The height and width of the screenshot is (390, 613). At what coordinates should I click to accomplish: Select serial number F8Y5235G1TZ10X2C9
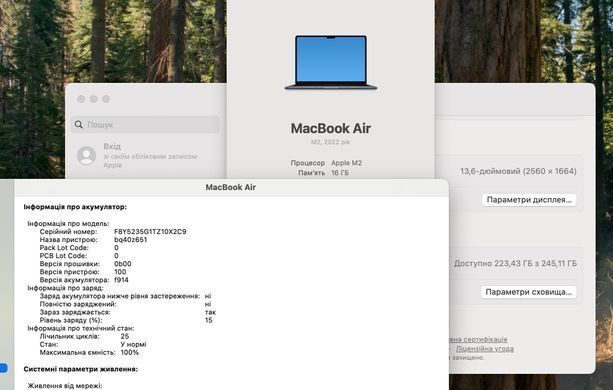click(150, 232)
